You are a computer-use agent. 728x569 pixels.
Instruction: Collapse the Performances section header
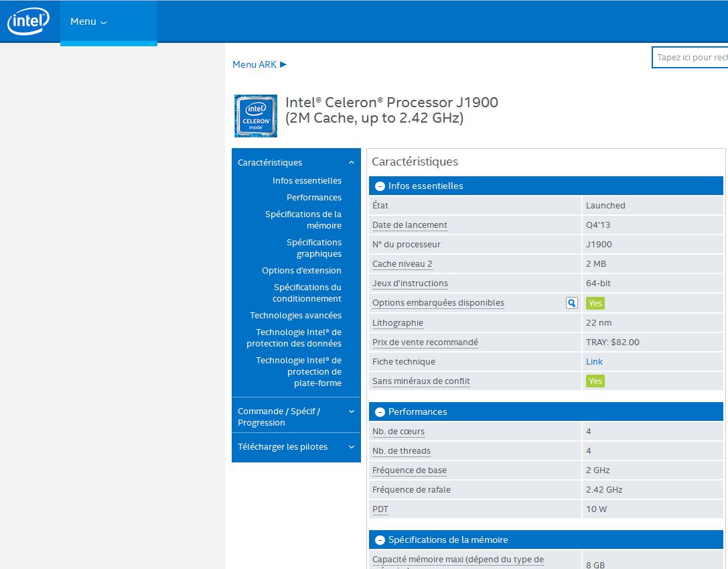(x=380, y=412)
